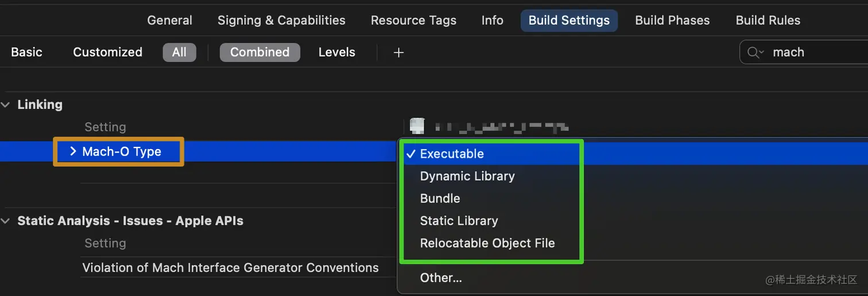Open the Build Phases tab
The height and width of the screenshot is (296, 868).
[672, 20]
